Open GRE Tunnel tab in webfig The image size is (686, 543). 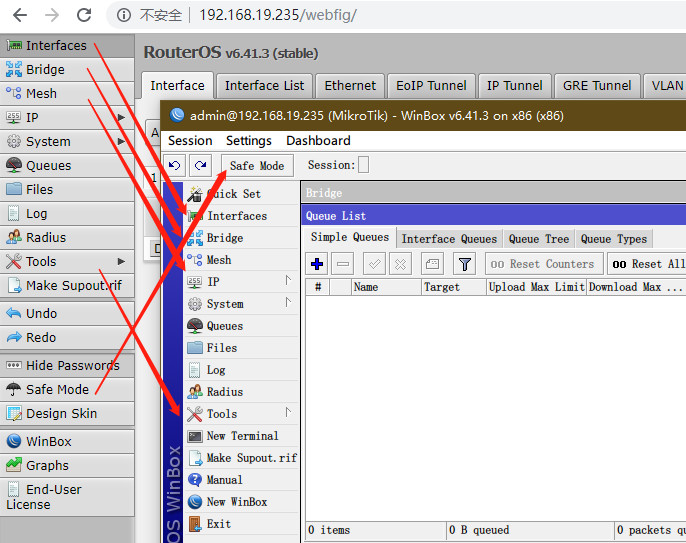pyautogui.click(x=597, y=86)
